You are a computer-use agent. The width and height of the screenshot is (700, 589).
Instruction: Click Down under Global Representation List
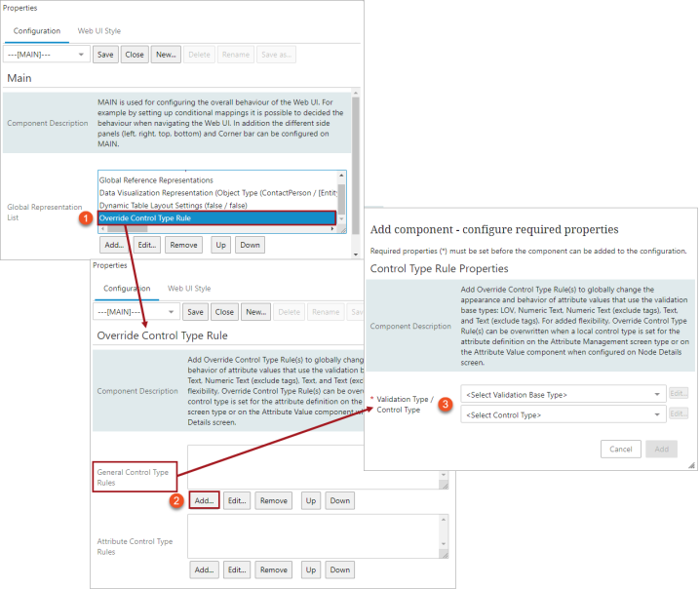tap(250, 245)
